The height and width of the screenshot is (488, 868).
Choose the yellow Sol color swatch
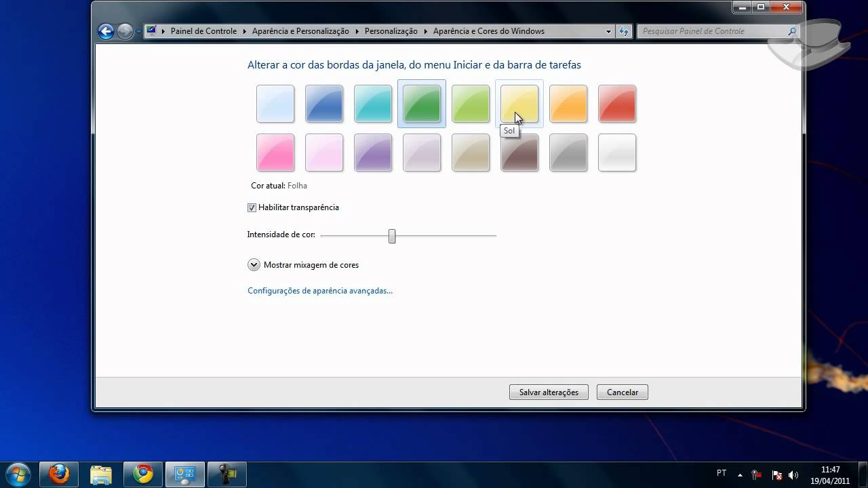(519, 104)
